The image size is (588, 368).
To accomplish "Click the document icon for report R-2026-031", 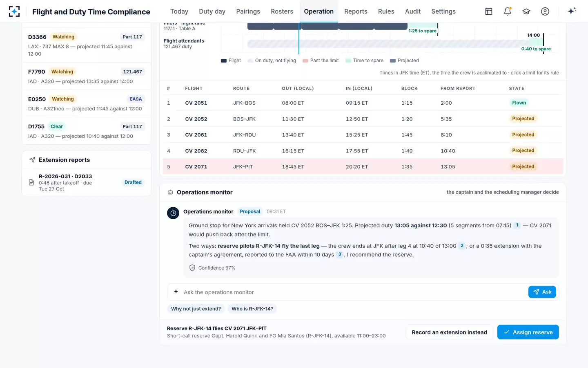I will (x=31, y=182).
